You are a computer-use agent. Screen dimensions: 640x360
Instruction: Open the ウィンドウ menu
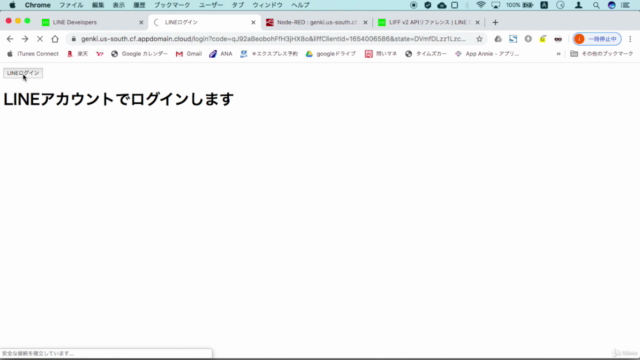coord(267,5)
